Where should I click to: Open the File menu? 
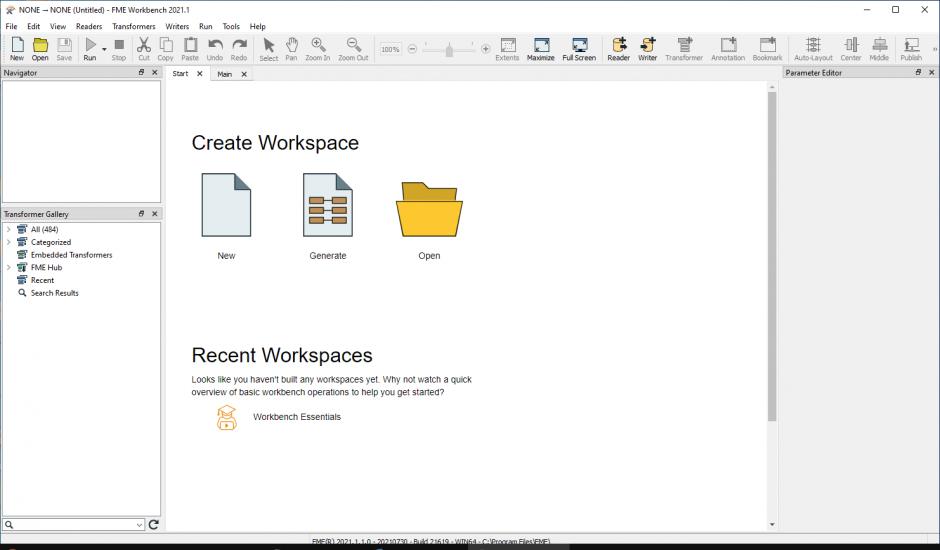(x=11, y=26)
